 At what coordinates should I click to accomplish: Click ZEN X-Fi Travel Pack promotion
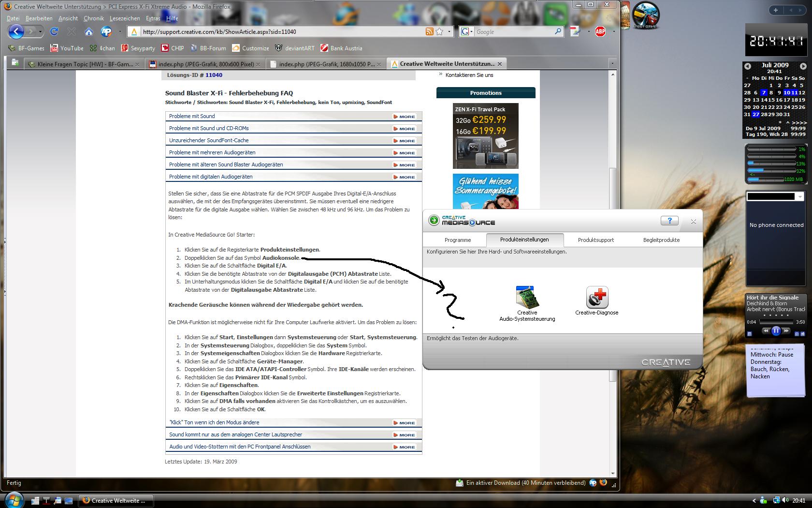tap(485, 136)
